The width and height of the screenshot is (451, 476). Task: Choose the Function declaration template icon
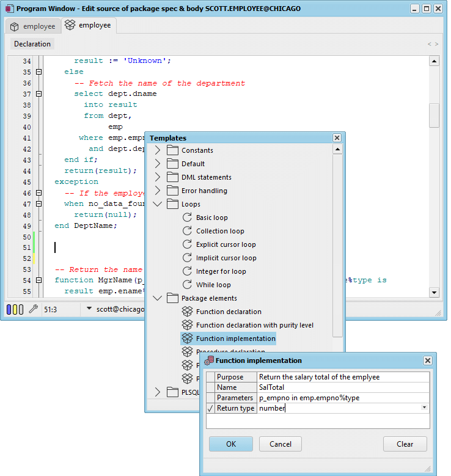point(187,312)
